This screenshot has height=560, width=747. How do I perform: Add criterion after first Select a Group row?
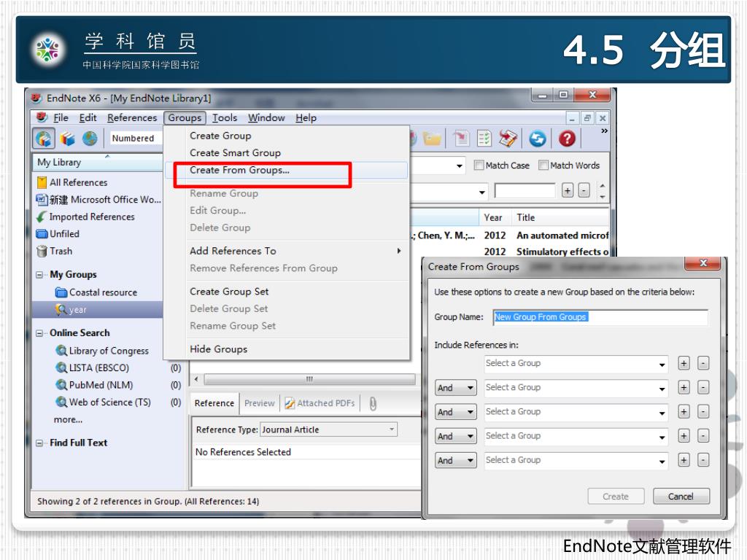(684, 363)
